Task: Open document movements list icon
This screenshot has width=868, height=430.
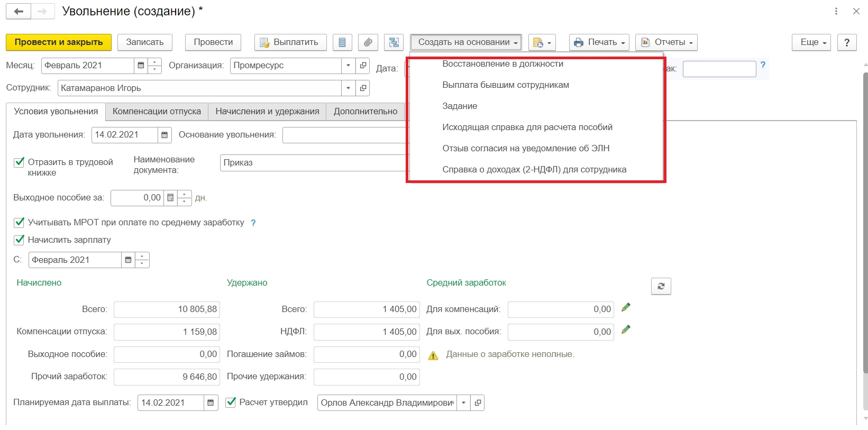Action: (x=342, y=42)
